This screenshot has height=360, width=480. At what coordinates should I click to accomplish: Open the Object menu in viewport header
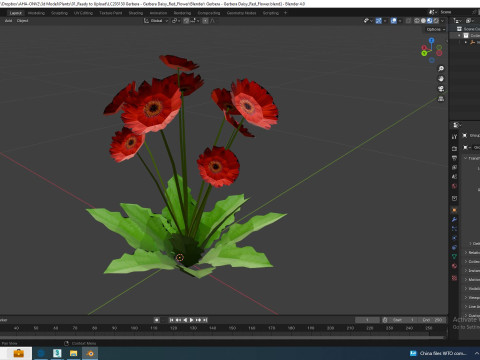(22, 21)
